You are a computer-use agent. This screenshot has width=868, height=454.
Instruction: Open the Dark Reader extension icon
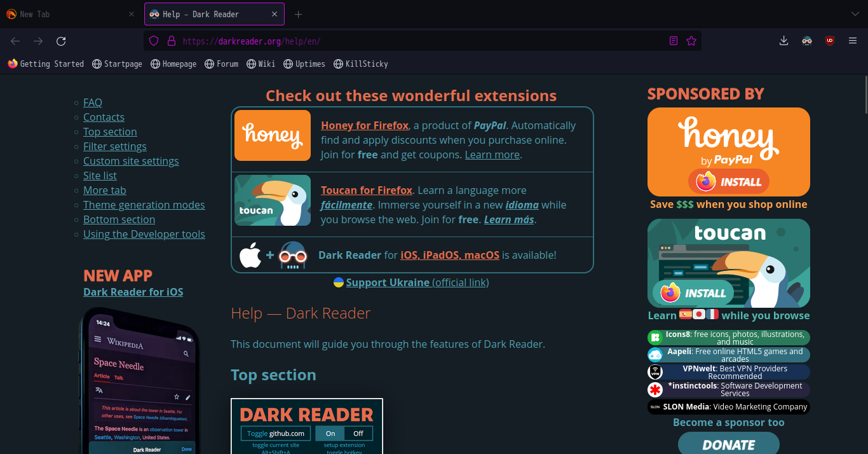click(807, 41)
